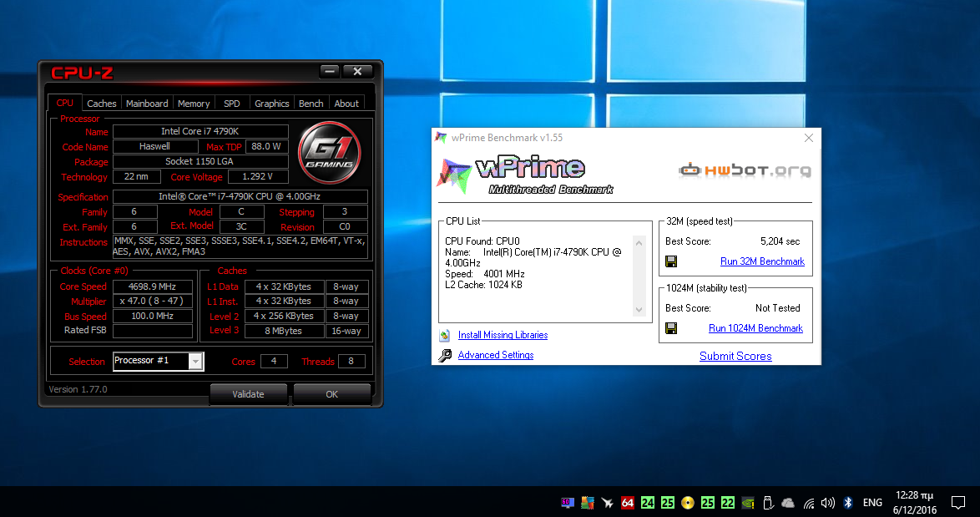This screenshot has width=980, height=517.
Task: Open the Mainboard tab
Action: click(147, 104)
